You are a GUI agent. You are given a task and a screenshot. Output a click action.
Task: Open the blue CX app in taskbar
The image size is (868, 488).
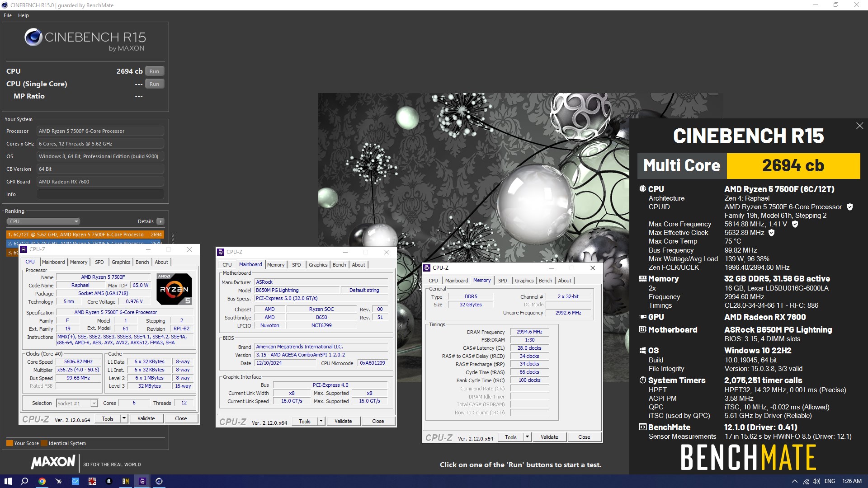[x=75, y=481]
